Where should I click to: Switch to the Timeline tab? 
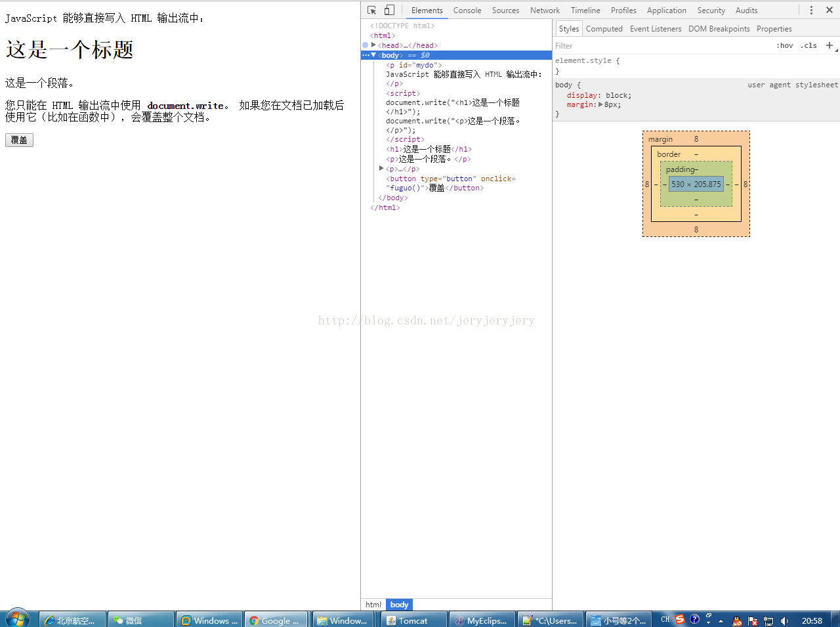585,11
